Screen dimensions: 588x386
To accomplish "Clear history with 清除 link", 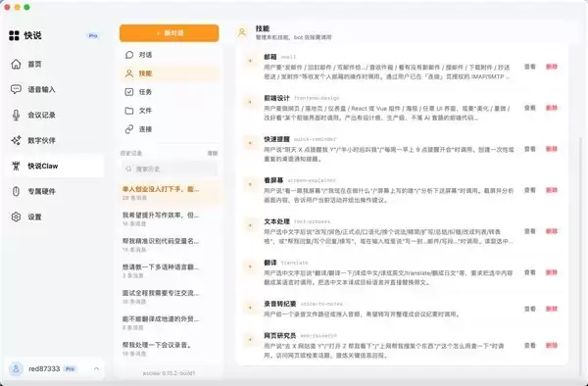I will pyautogui.click(x=213, y=153).
